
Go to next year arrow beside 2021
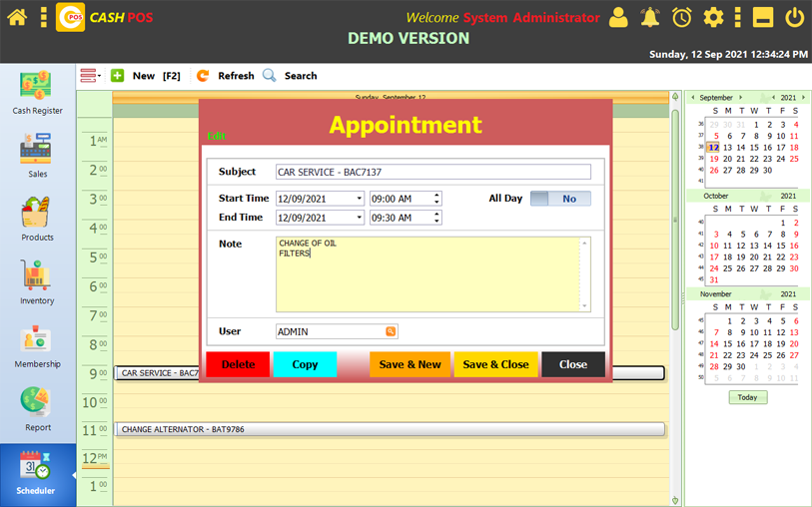pyautogui.click(x=803, y=97)
